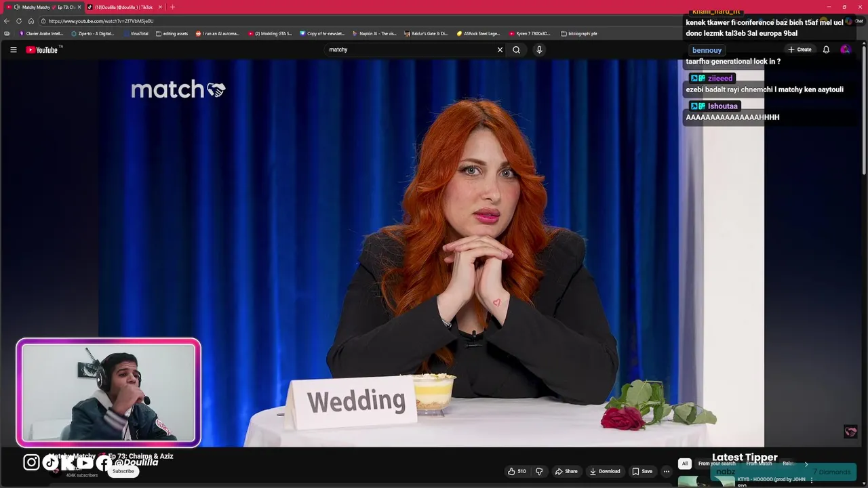The height and width of the screenshot is (488, 868).
Task: Open YouTube notifications bell
Action: point(826,49)
